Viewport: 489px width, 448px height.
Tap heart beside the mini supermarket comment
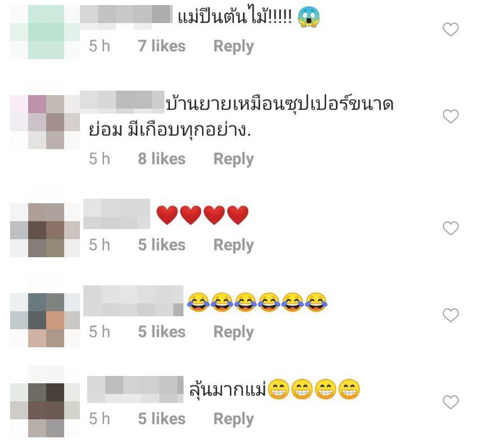click(451, 117)
